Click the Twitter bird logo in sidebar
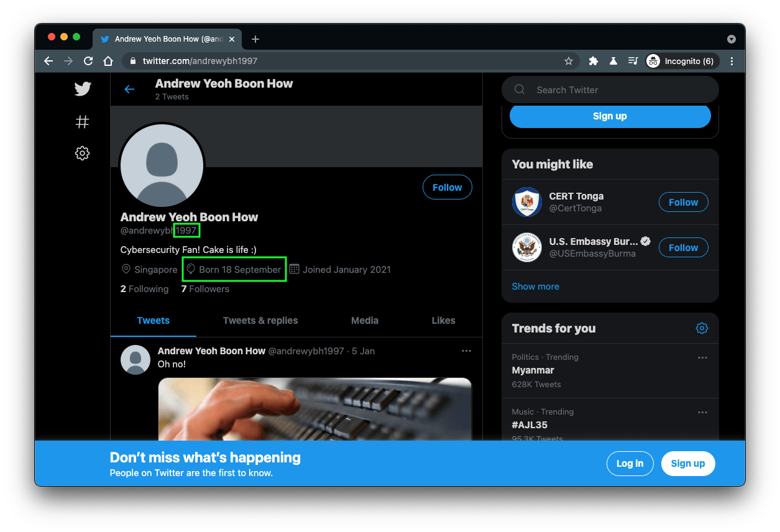 click(x=83, y=89)
